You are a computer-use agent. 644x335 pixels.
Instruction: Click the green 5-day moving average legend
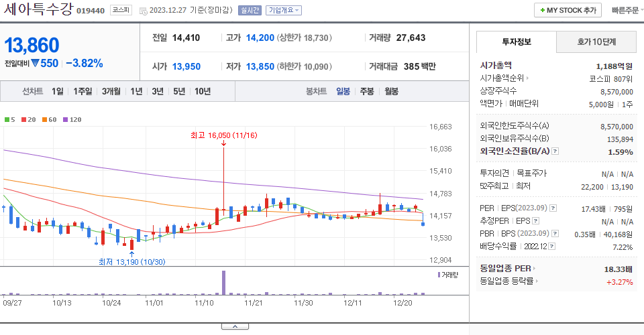10,120
